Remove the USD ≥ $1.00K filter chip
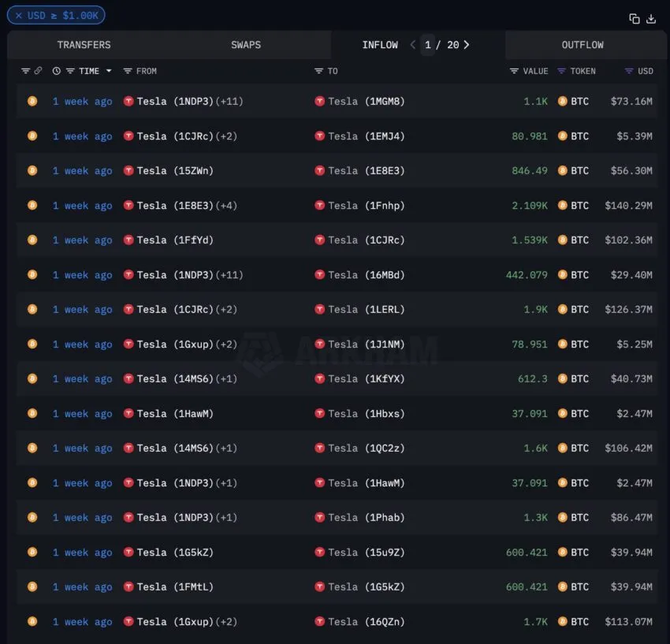 pos(19,15)
